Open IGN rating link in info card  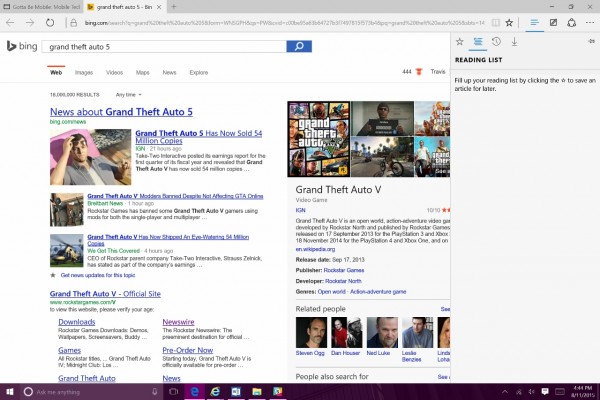tap(300, 210)
